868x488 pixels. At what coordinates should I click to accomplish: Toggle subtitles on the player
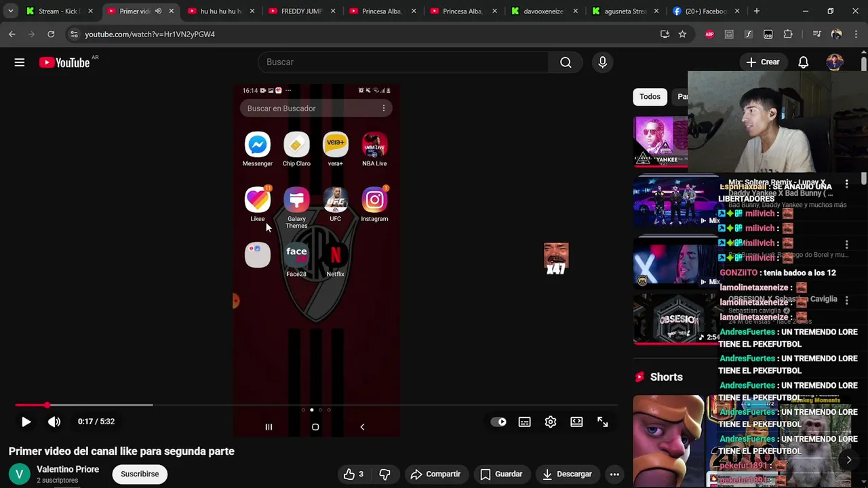click(524, 422)
